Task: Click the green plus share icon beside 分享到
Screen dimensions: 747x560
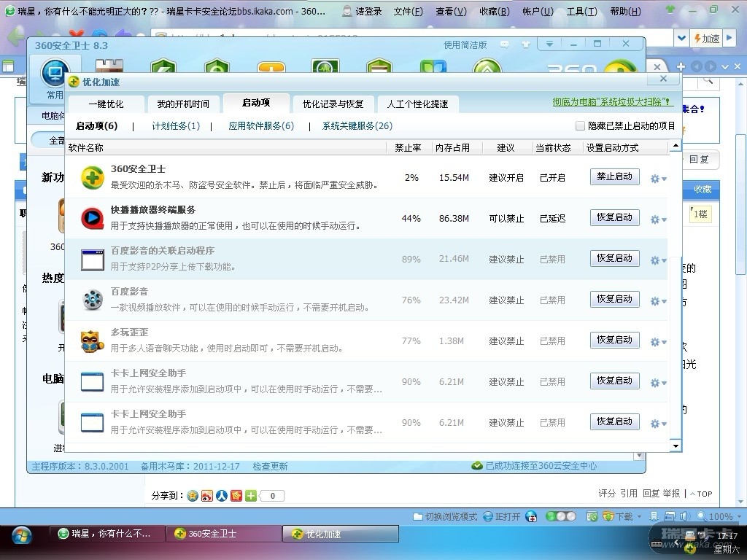Action: (251, 496)
